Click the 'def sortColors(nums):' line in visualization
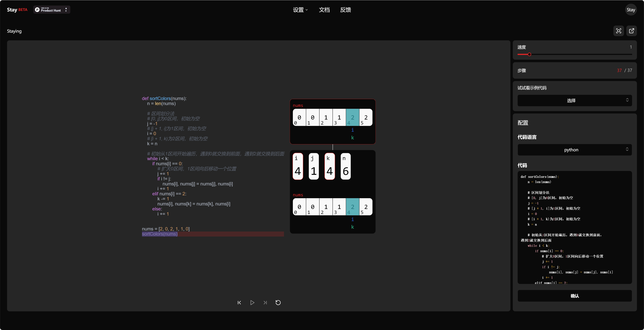The width and height of the screenshot is (644, 330). click(x=164, y=98)
